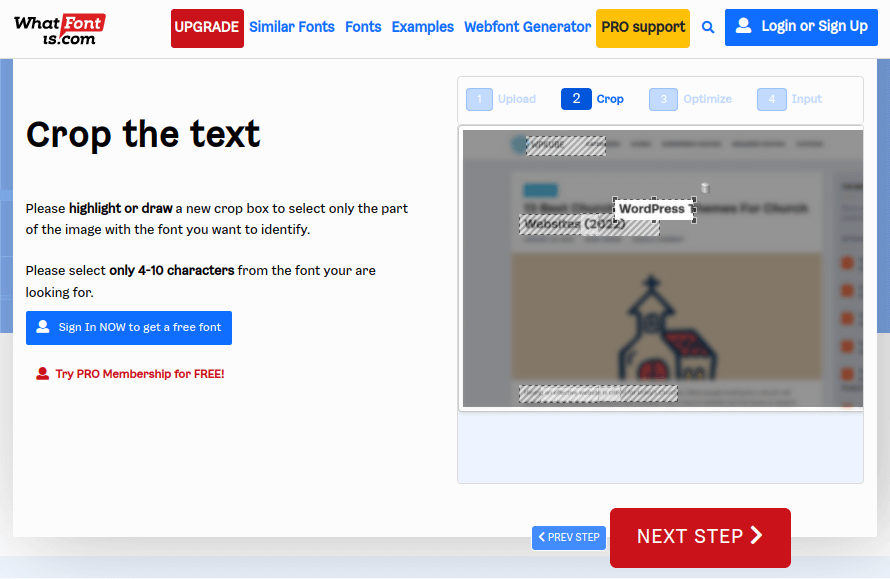Select the hatched Websites (2022) crop region
The width and height of the screenshot is (890, 579).
(589, 225)
